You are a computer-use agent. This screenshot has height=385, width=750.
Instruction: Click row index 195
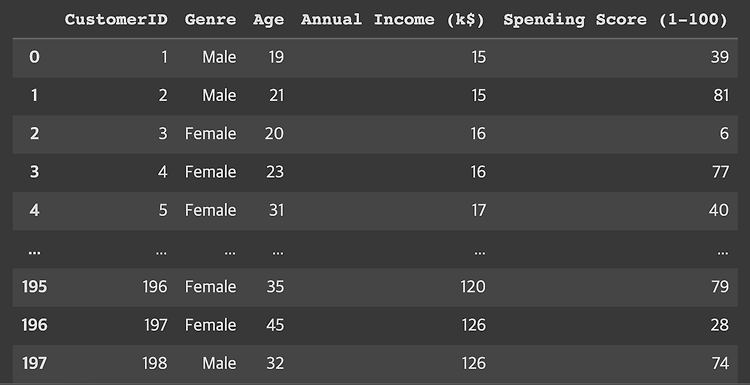pyautogui.click(x=34, y=287)
